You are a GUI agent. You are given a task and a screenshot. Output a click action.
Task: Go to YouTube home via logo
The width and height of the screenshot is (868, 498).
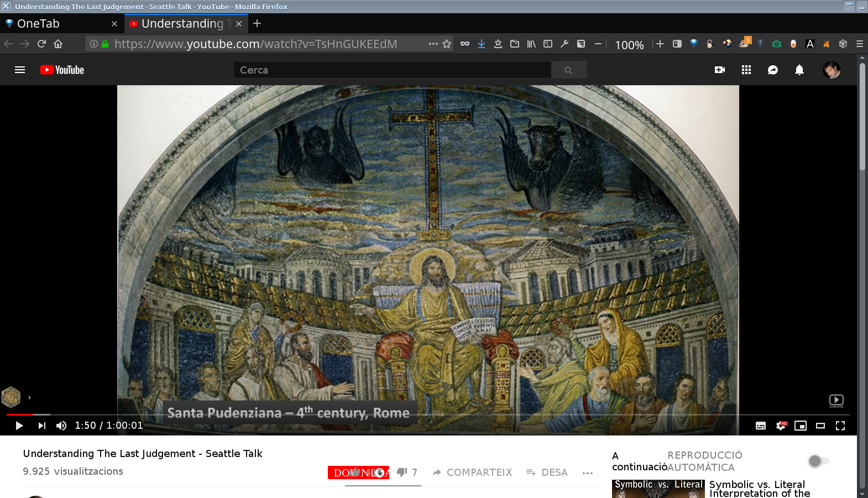(62, 70)
